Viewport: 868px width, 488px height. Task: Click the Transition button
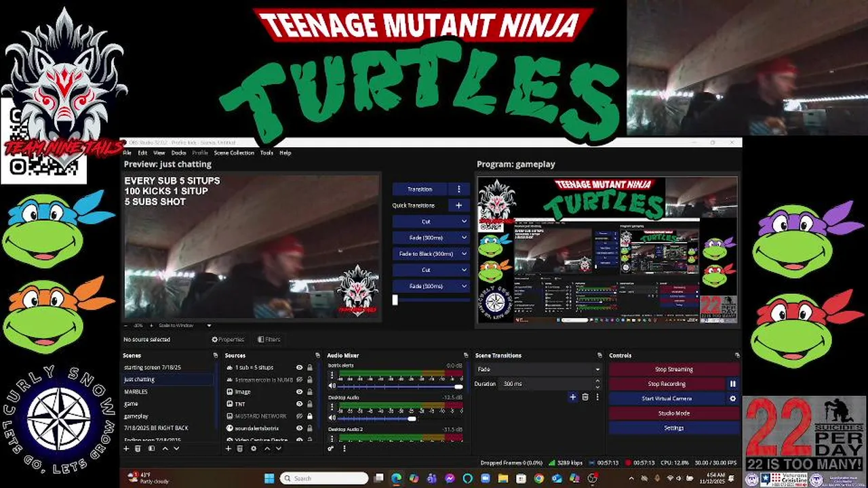[x=420, y=189]
